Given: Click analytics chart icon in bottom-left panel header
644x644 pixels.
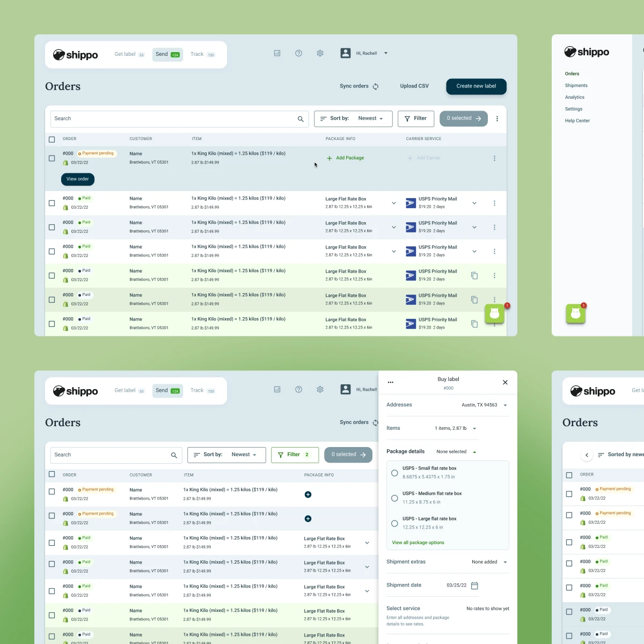Looking at the screenshot, I should [x=277, y=390].
